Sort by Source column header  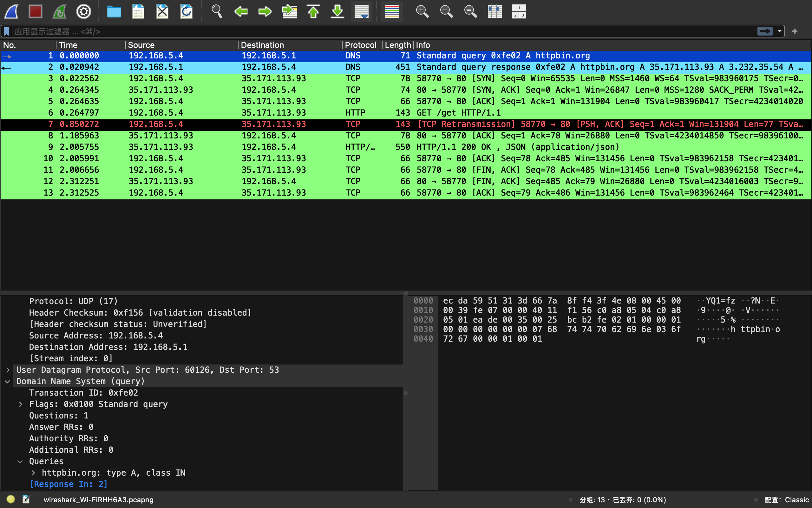tap(181, 45)
